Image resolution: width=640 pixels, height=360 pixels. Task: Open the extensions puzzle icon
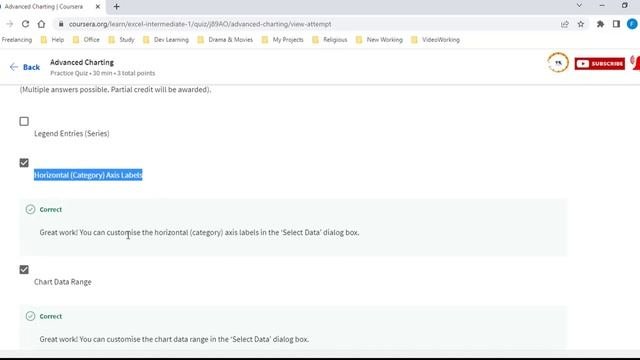point(600,24)
